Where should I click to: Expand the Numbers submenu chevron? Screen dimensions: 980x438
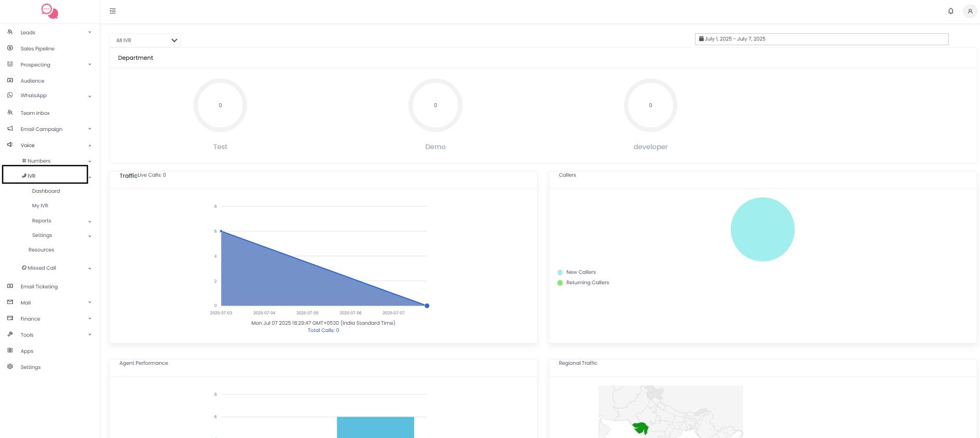tap(90, 161)
